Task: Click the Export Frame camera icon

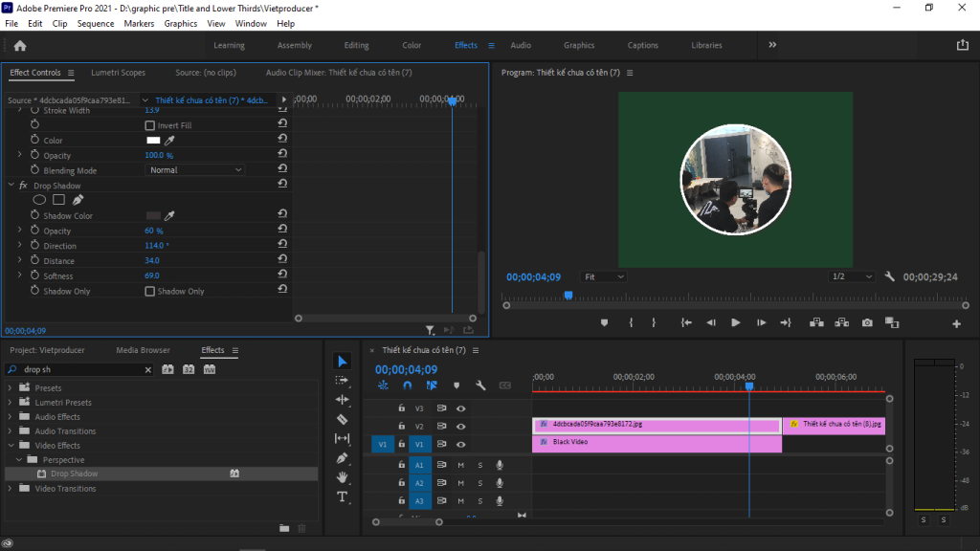Action: tap(866, 323)
